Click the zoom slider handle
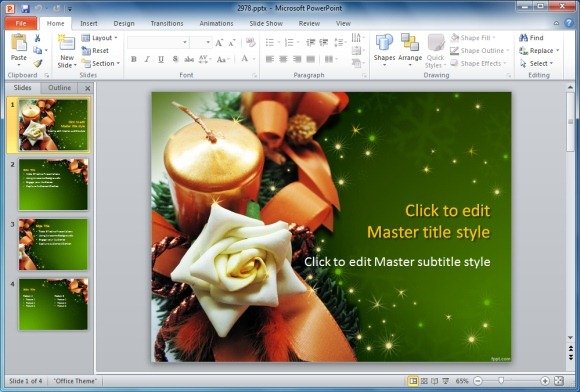This screenshot has height=392, width=580. pos(501,381)
